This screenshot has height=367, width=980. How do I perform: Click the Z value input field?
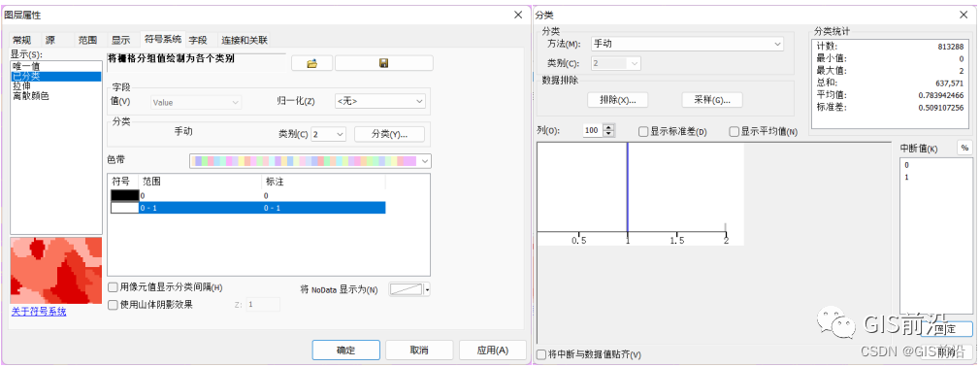point(262,305)
